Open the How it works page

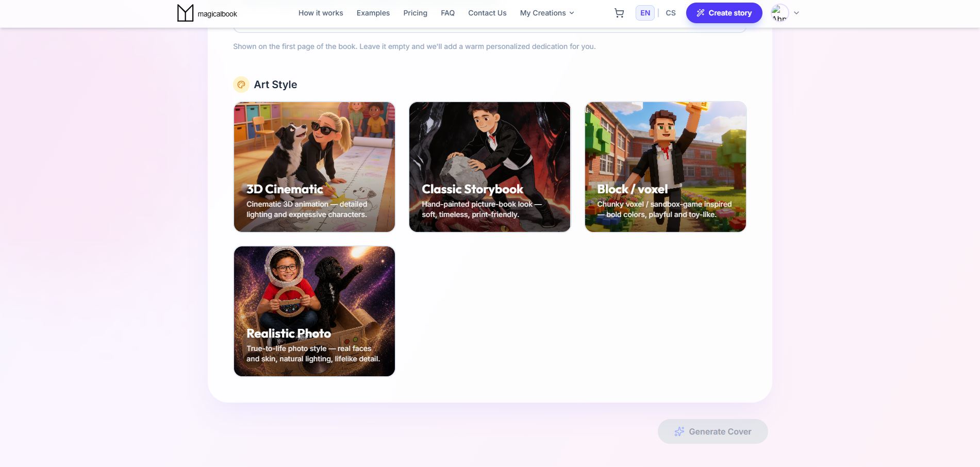pos(321,13)
